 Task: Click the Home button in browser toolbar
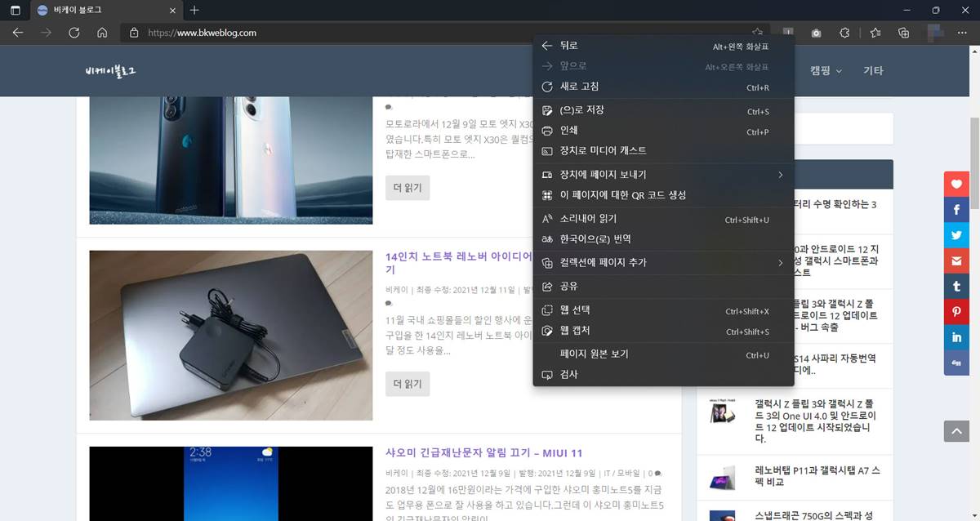102,33
